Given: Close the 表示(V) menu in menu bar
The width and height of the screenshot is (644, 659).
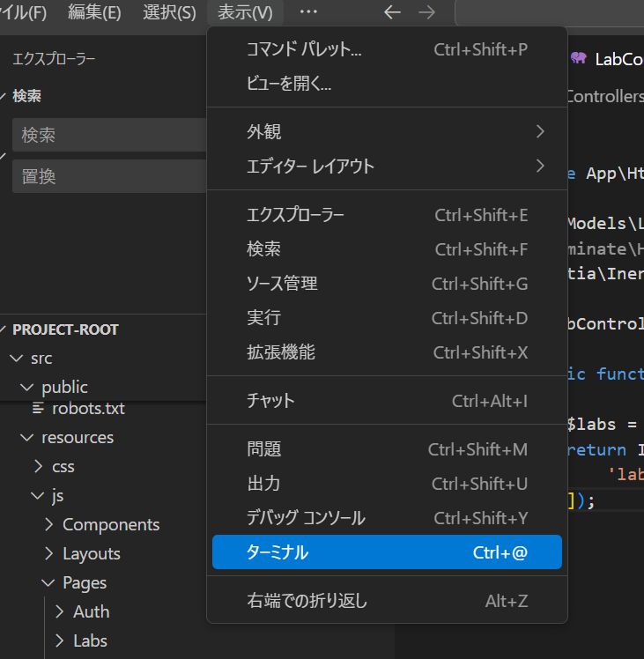Looking at the screenshot, I should point(245,12).
